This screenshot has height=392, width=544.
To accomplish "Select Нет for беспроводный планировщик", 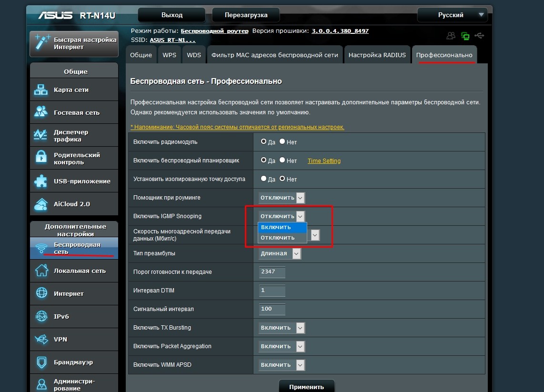I will 282,160.
